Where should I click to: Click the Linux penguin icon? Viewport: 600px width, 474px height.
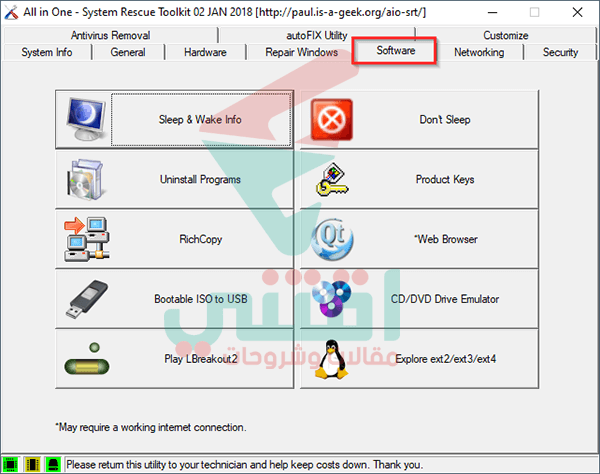(x=331, y=359)
